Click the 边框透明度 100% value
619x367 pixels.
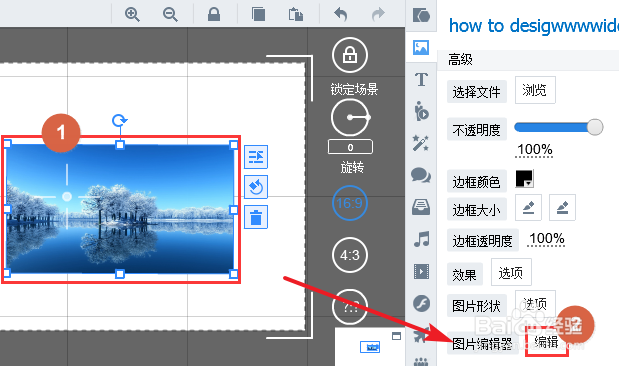pyautogui.click(x=547, y=239)
